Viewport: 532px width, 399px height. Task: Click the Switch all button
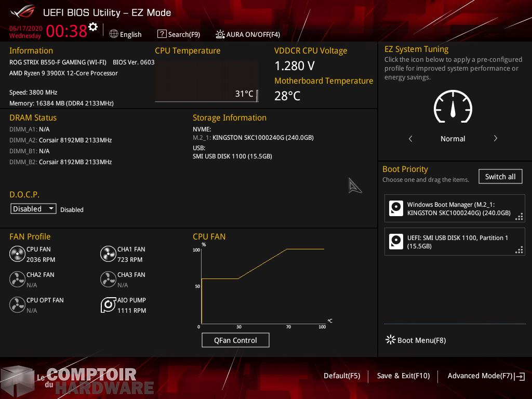[x=500, y=177]
